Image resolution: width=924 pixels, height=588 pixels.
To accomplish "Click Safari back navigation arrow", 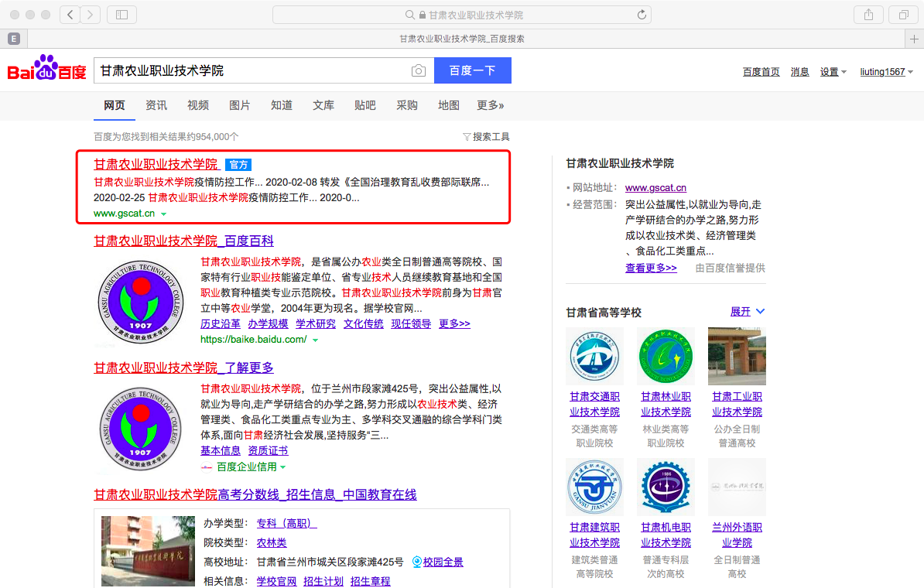I will 70,15.
